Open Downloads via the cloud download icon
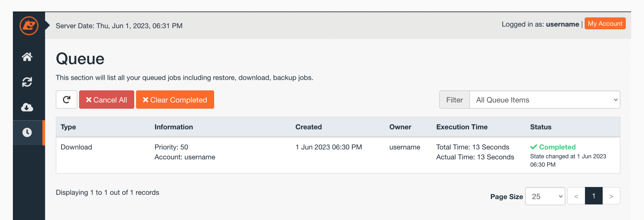This screenshot has height=220, width=644. click(x=28, y=107)
